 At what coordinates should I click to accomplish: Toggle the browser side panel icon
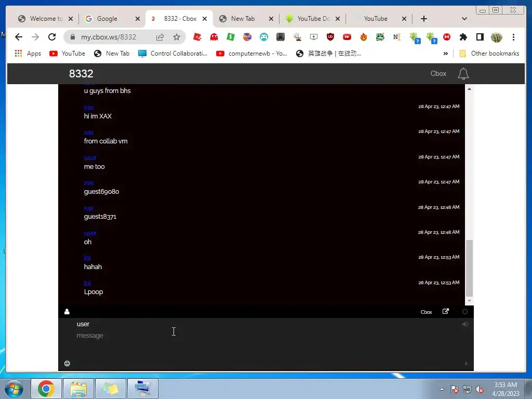coord(480,37)
